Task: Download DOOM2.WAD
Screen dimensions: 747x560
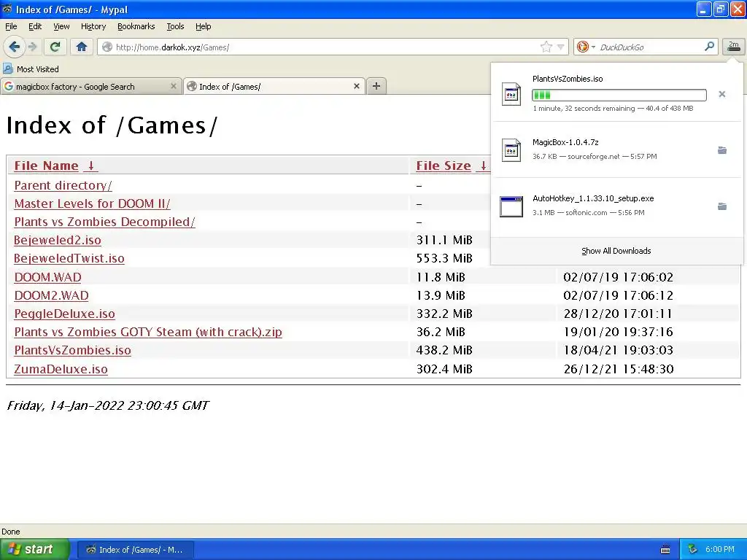Action: pos(51,295)
